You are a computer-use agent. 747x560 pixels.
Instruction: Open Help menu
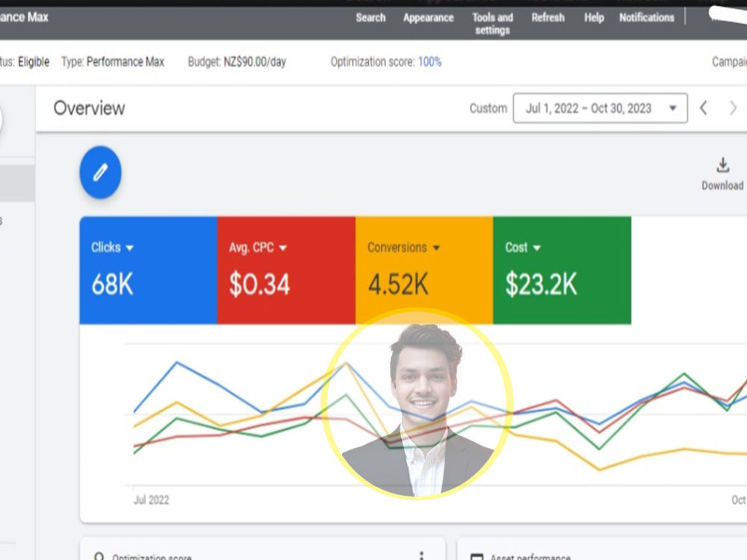click(594, 18)
